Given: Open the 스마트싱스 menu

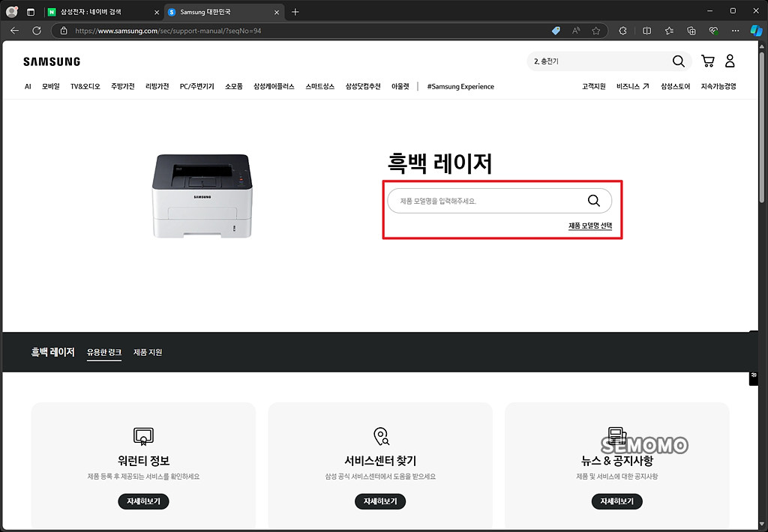Looking at the screenshot, I should pos(319,87).
